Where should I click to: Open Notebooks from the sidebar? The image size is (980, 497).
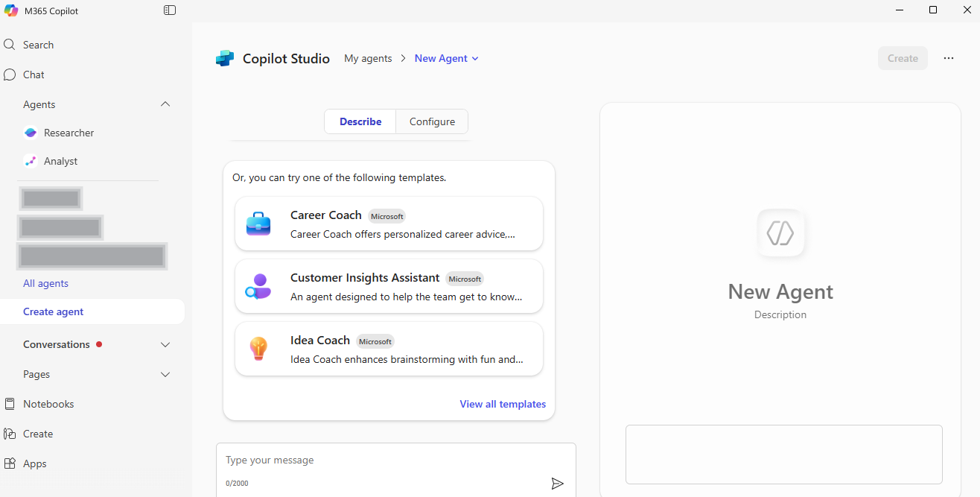tap(48, 403)
